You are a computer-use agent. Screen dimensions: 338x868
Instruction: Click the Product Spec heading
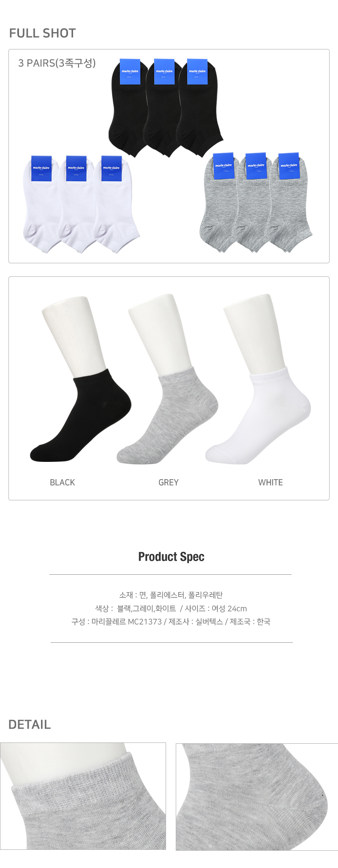tap(171, 557)
